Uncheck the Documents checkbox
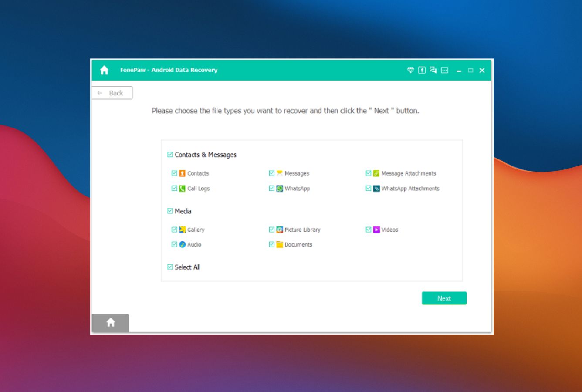The height and width of the screenshot is (392, 582). click(272, 244)
